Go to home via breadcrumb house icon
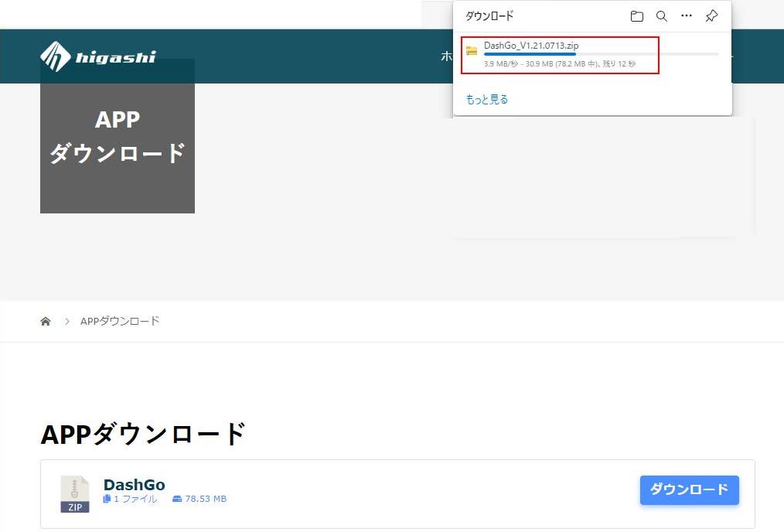 46,321
